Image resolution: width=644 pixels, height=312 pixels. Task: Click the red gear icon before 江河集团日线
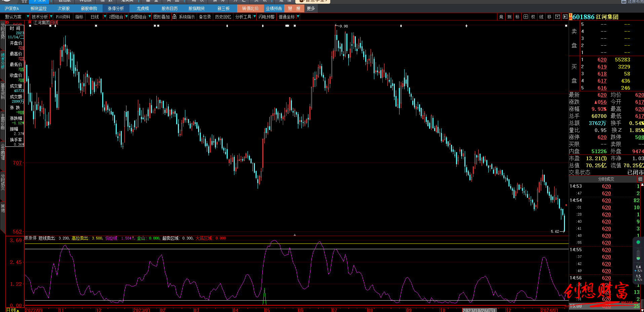(30, 23)
